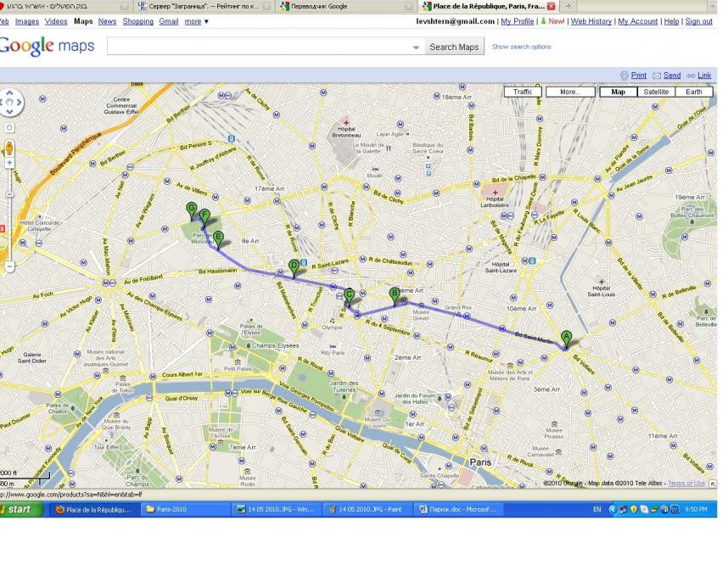Image resolution: width=728 pixels, height=582 pixels.
Task: Expand hidden system tray icons arrow
Action: [613, 509]
